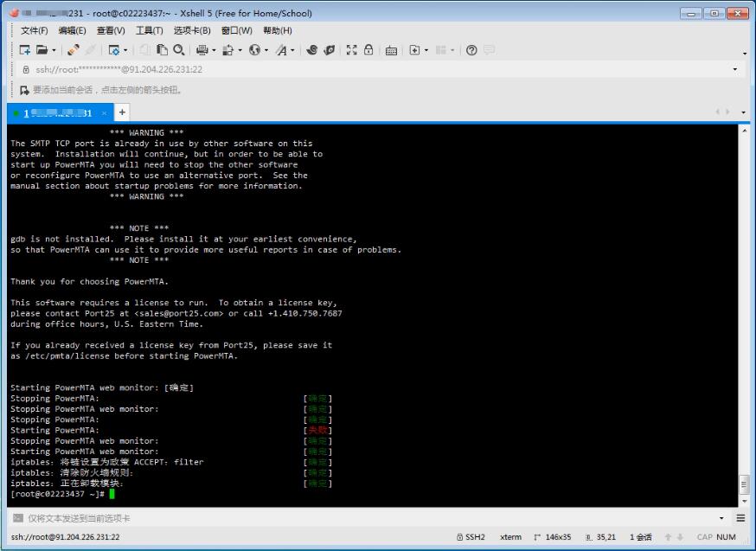Open the 窗口(W) menu
Viewport: 756px width, 551px height.
point(237,30)
